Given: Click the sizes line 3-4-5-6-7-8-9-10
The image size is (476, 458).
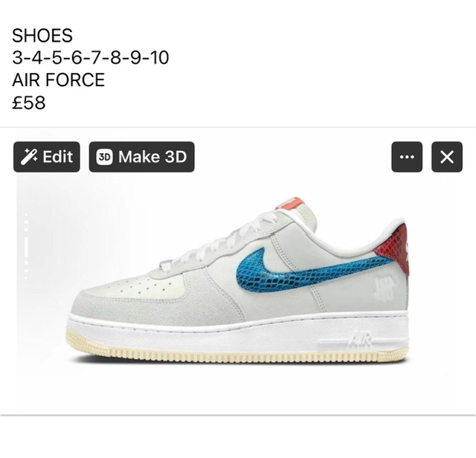Looking at the screenshot, I should pos(91,58).
